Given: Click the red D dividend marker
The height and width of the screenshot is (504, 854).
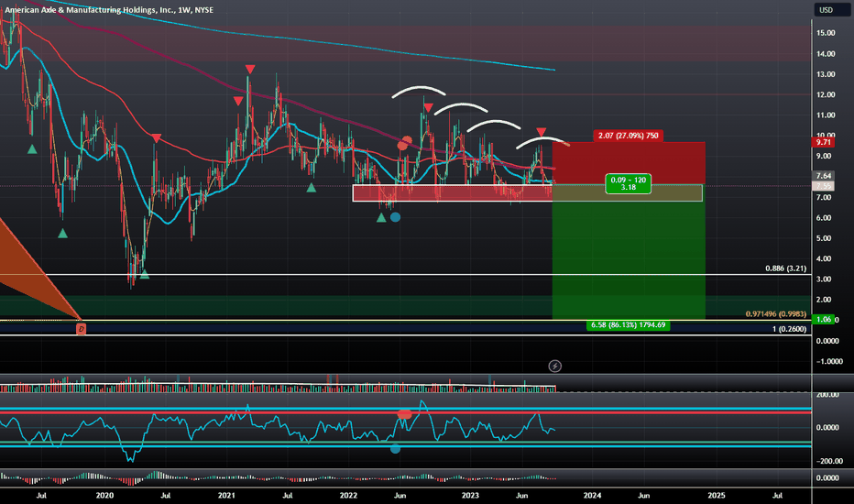Looking at the screenshot, I should pos(82,329).
